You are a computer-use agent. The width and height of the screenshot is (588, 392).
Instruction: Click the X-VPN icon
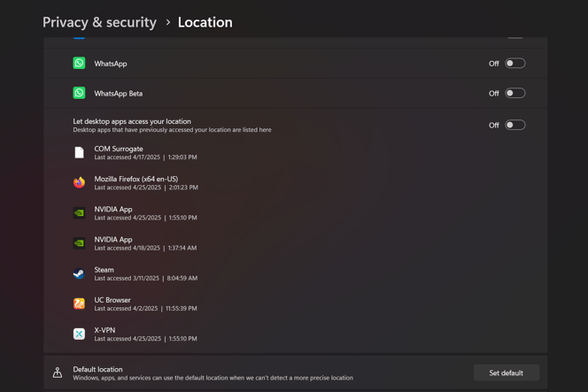79,334
